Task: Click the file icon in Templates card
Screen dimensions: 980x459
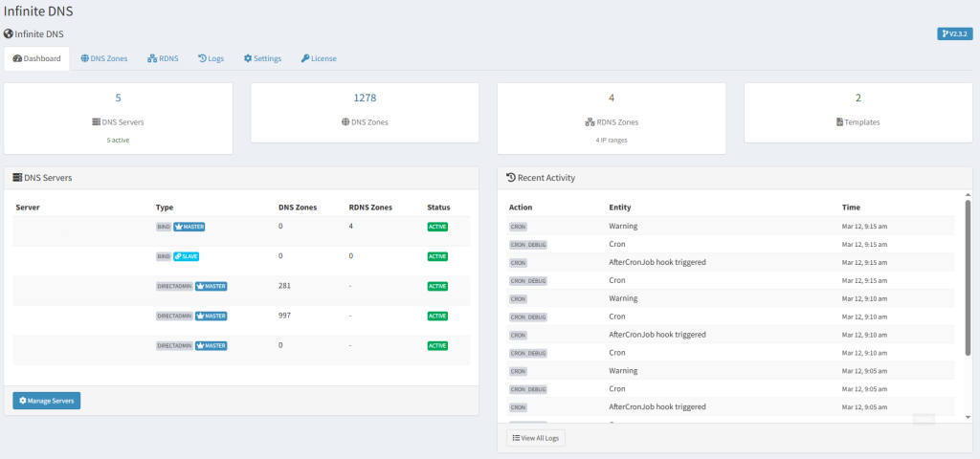Action: (x=839, y=122)
